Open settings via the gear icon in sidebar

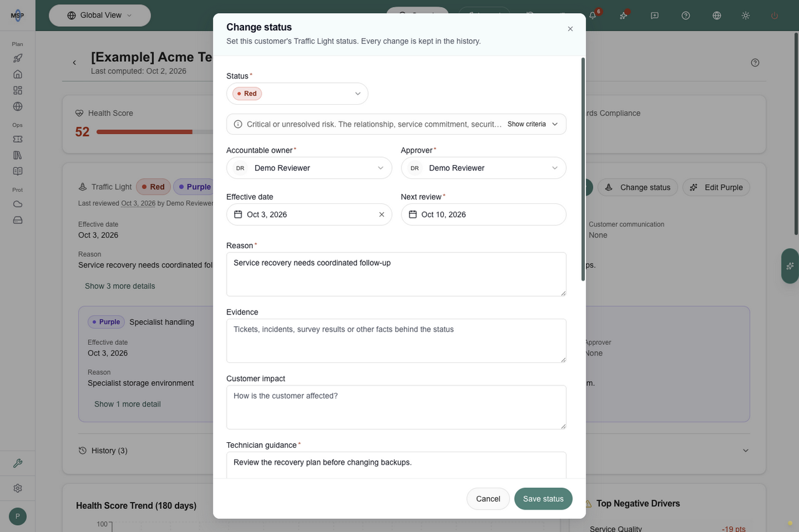click(17, 488)
